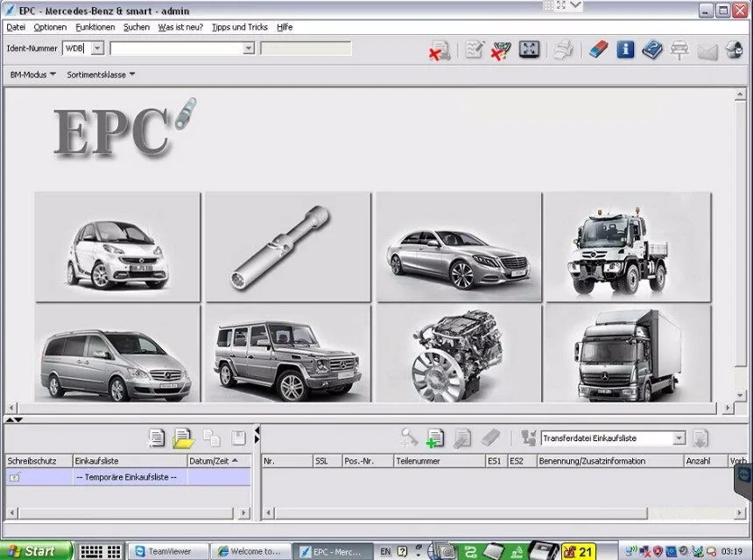Click the Windows Start button
Viewport: 753px width, 560px height.
[36, 551]
